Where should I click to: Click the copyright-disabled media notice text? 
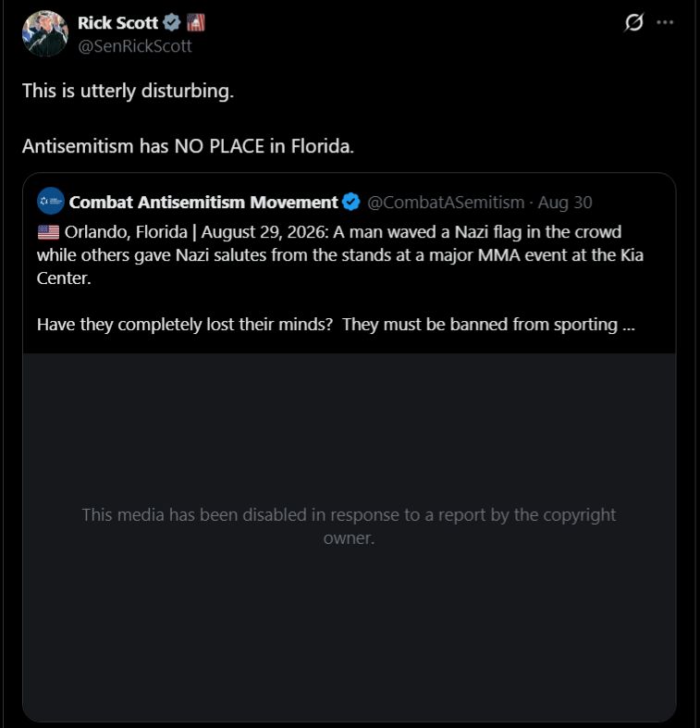(349, 526)
